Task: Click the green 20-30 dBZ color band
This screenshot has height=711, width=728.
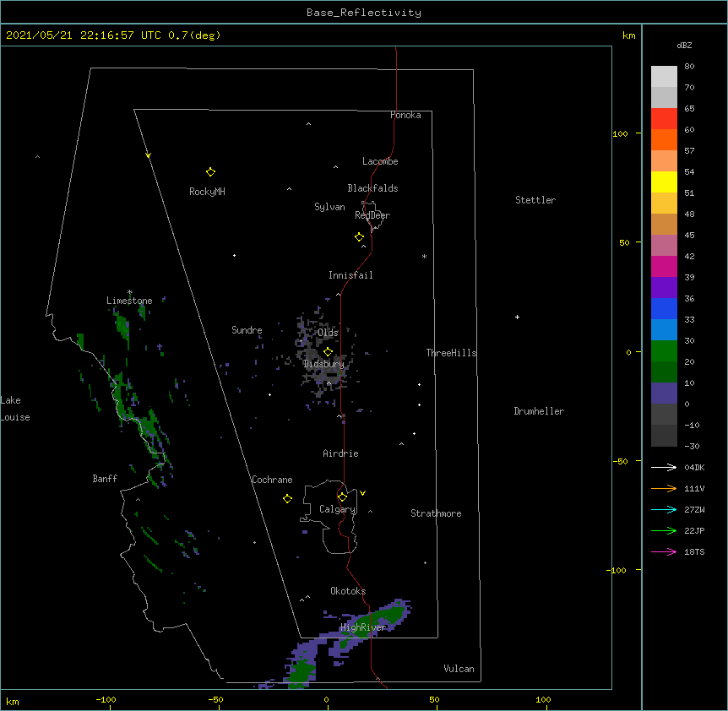Action: 664,351
